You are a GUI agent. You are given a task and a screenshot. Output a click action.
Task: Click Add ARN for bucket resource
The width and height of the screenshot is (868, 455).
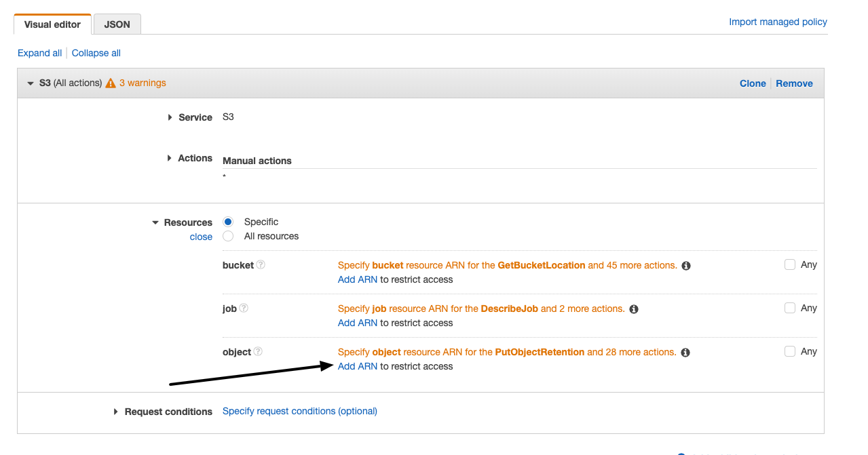358,279
